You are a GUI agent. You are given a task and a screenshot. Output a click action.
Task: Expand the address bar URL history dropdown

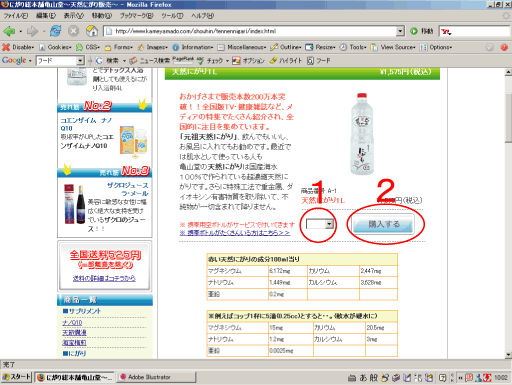coord(400,31)
